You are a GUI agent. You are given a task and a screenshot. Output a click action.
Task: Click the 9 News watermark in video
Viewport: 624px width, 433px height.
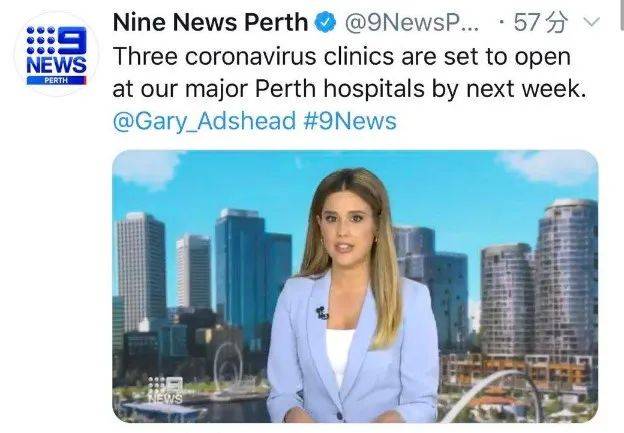click(x=166, y=390)
